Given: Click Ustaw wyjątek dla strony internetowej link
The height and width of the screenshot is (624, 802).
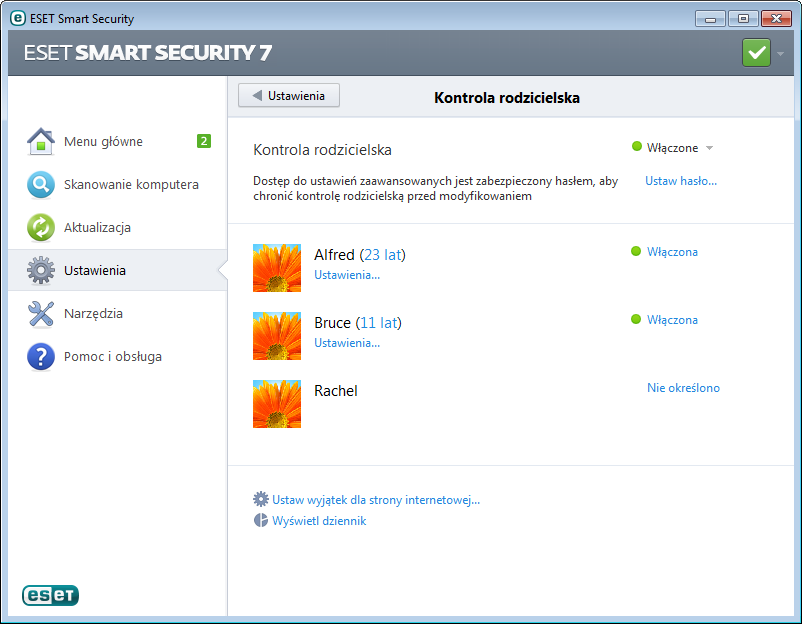Looking at the screenshot, I should [x=376, y=500].
